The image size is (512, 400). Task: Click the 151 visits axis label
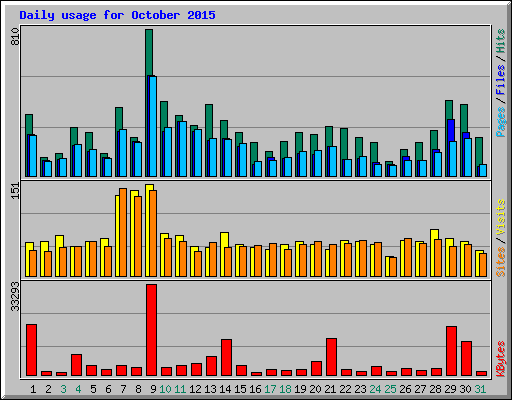point(15,191)
